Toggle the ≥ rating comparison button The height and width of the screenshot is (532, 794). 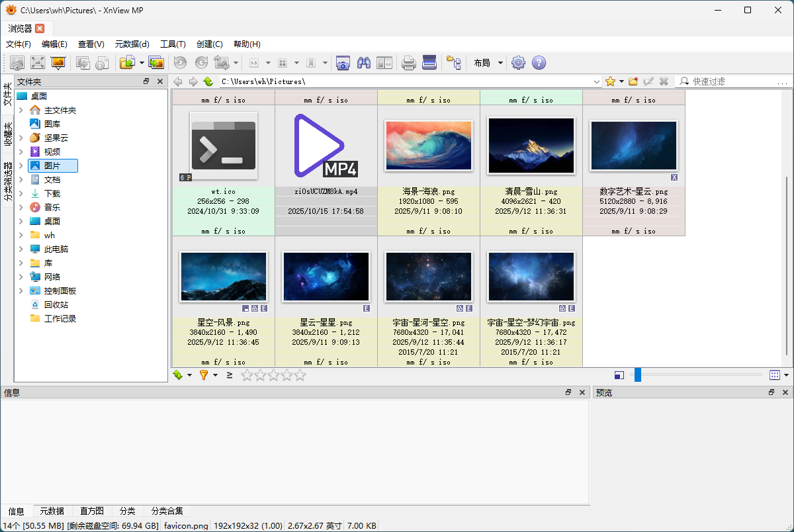[x=230, y=375]
